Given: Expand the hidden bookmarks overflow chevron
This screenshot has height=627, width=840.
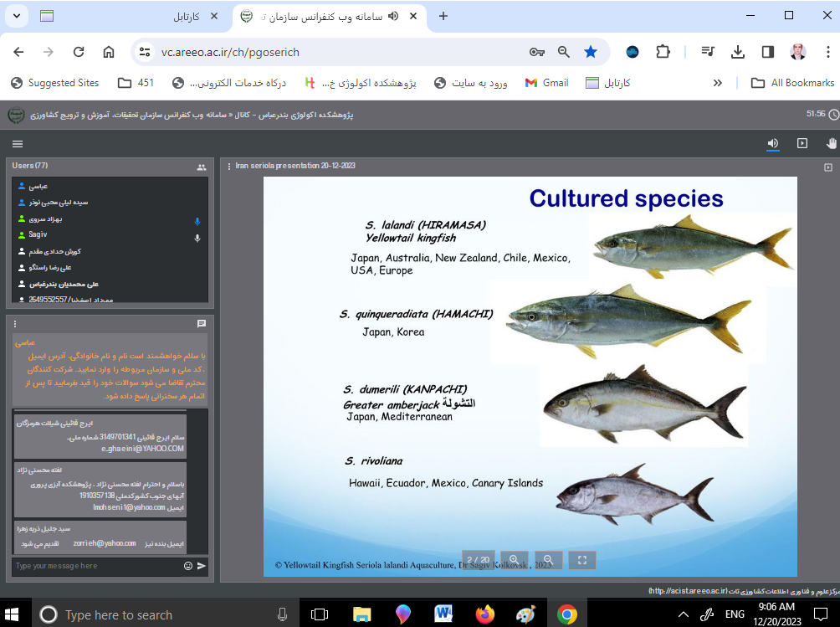Looking at the screenshot, I should point(717,83).
